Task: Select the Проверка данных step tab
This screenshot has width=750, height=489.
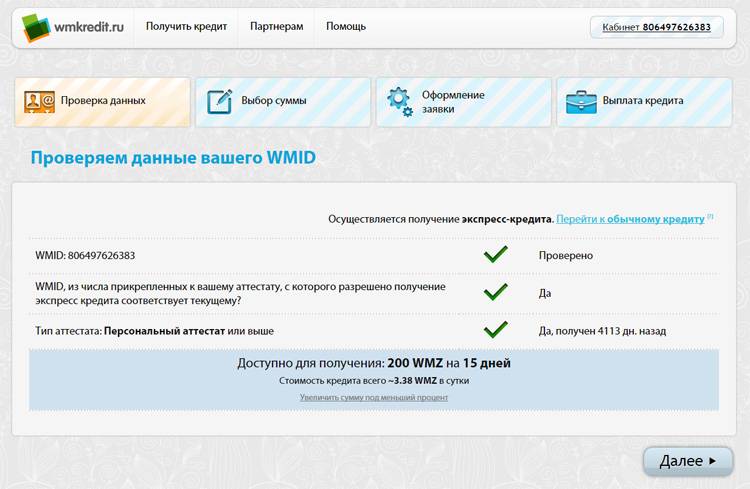Action: [x=102, y=102]
